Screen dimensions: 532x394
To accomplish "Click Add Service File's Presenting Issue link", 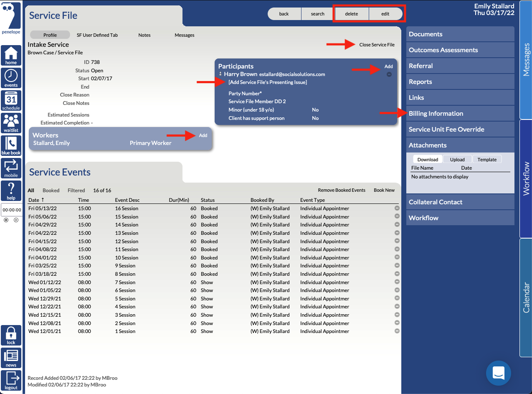I will 268,82.
